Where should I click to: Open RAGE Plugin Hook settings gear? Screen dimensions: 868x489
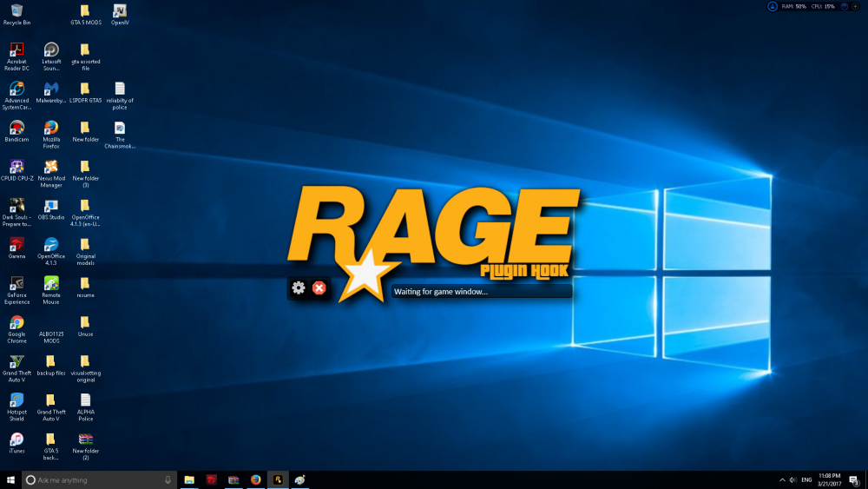[299, 287]
